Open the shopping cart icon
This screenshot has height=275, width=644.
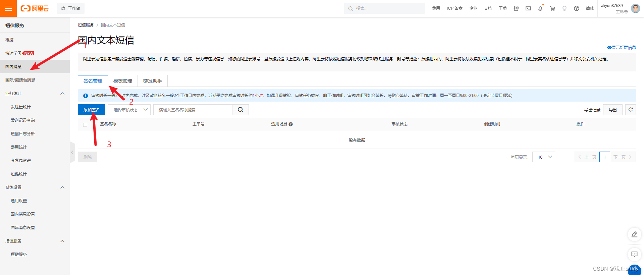point(552,8)
